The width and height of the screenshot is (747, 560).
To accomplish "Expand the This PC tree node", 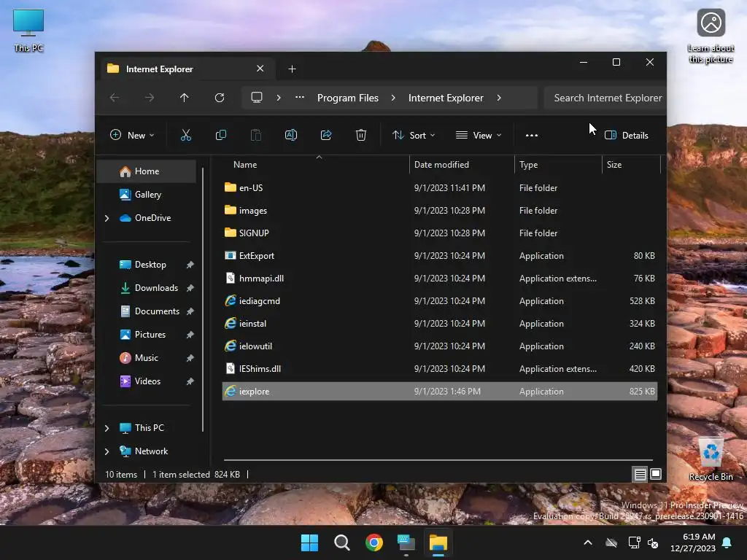I will pyautogui.click(x=107, y=428).
